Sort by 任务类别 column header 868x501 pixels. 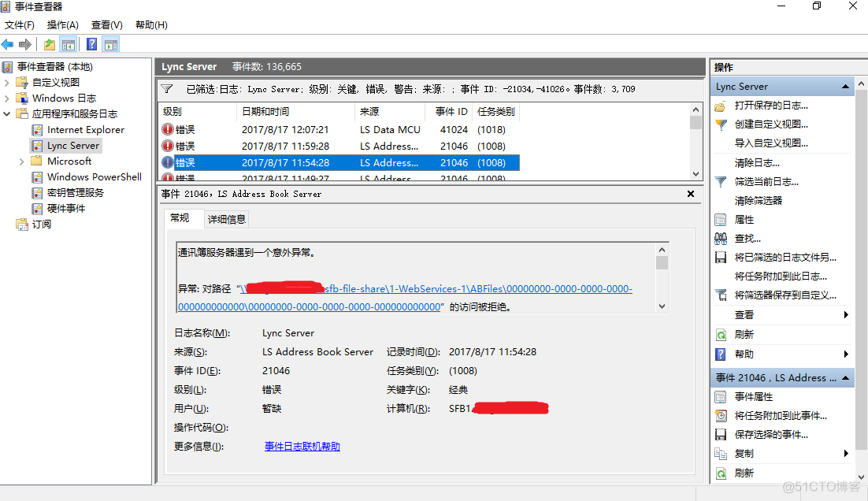coord(496,112)
